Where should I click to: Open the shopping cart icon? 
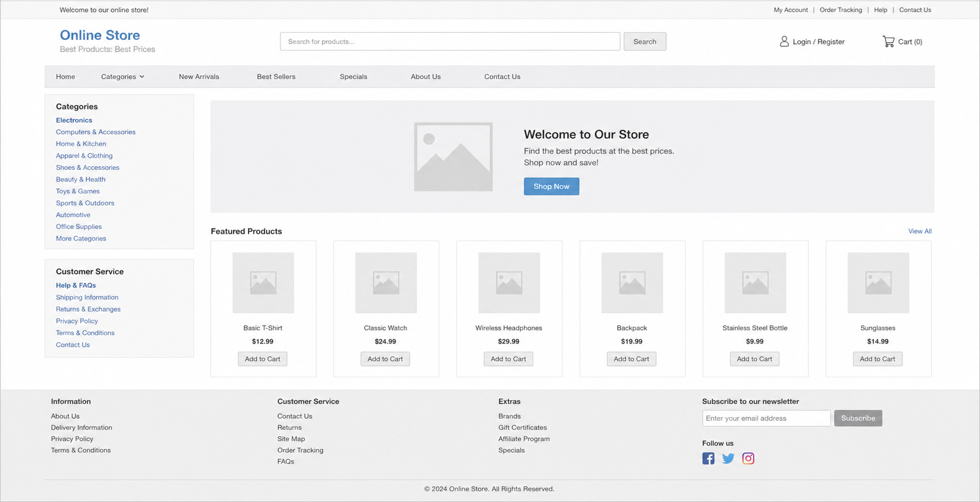click(x=888, y=42)
